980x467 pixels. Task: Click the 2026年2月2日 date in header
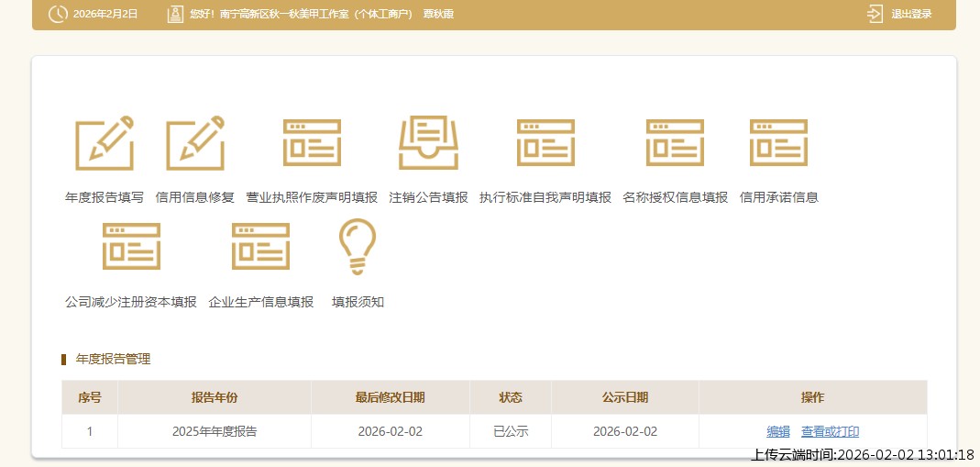tap(105, 14)
